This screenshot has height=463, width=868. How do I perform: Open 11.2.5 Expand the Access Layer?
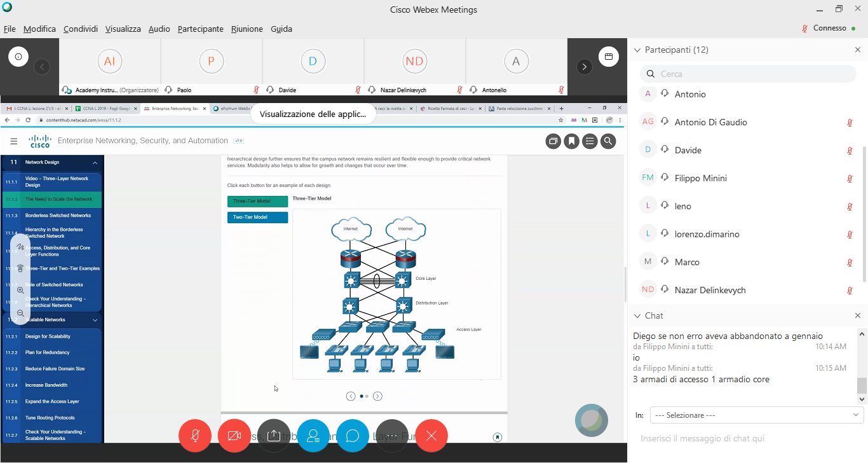coord(52,402)
